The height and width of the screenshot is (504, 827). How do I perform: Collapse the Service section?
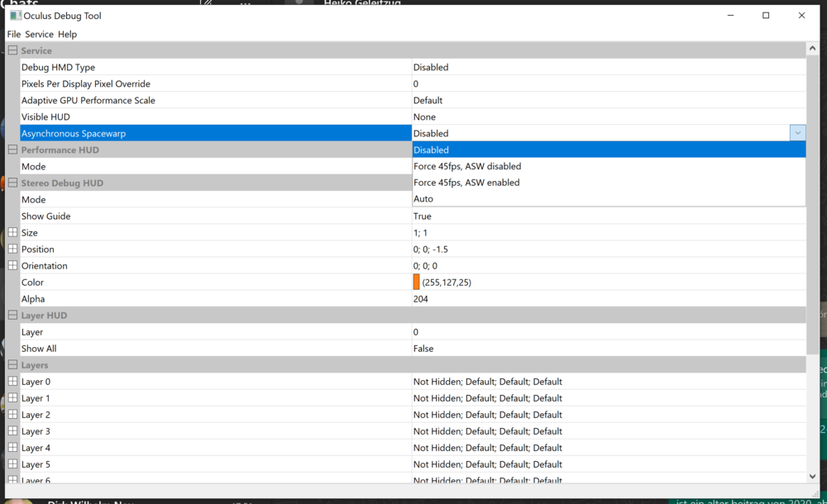pos(12,50)
